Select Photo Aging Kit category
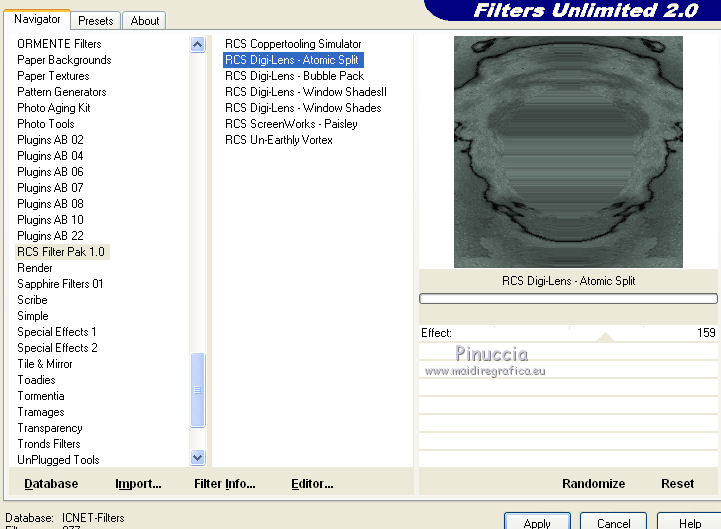Screen dimensions: 721x529 (x=54, y=108)
